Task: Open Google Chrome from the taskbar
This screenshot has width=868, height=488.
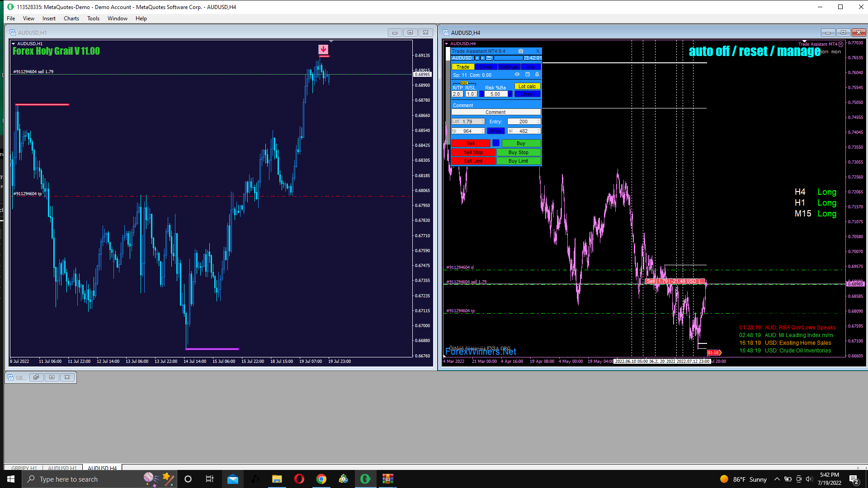Action: tap(321, 479)
